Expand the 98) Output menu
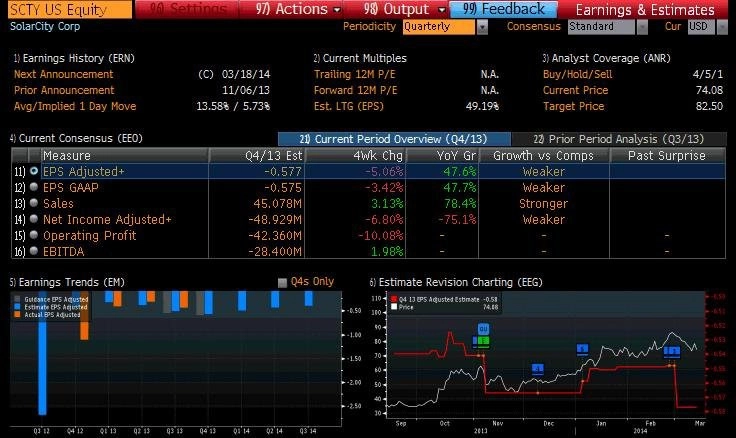 coord(397,9)
